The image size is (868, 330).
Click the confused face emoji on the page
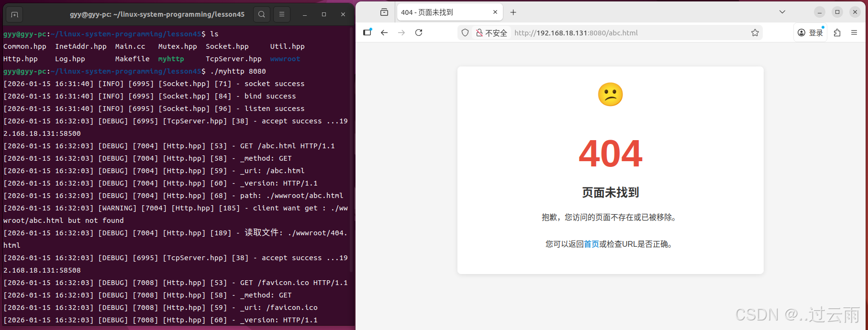(x=611, y=94)
